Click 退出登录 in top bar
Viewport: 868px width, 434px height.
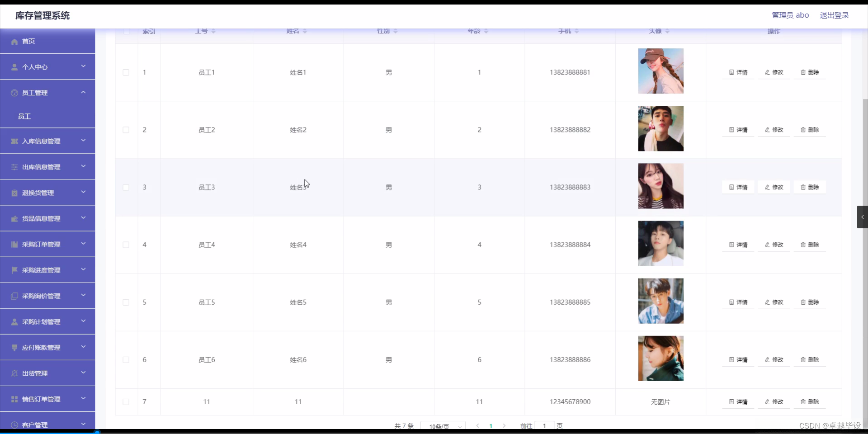[834, 15]
